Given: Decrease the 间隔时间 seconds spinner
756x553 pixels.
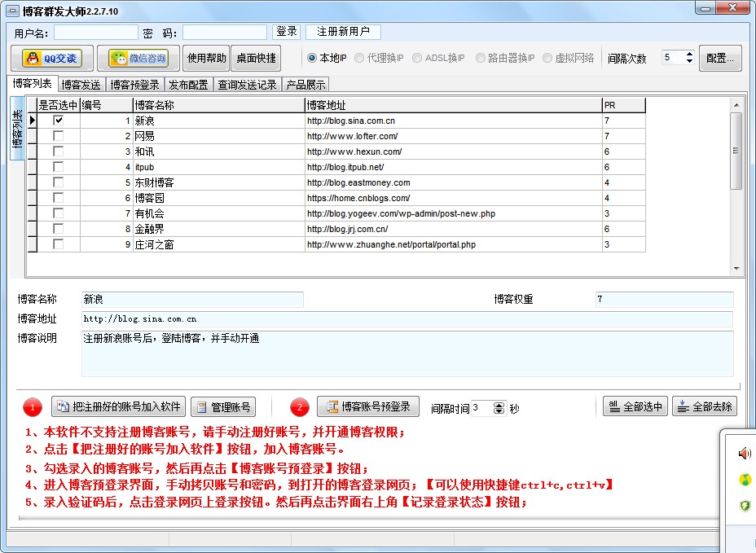Looking at the screenshot, I should (499, 412).
